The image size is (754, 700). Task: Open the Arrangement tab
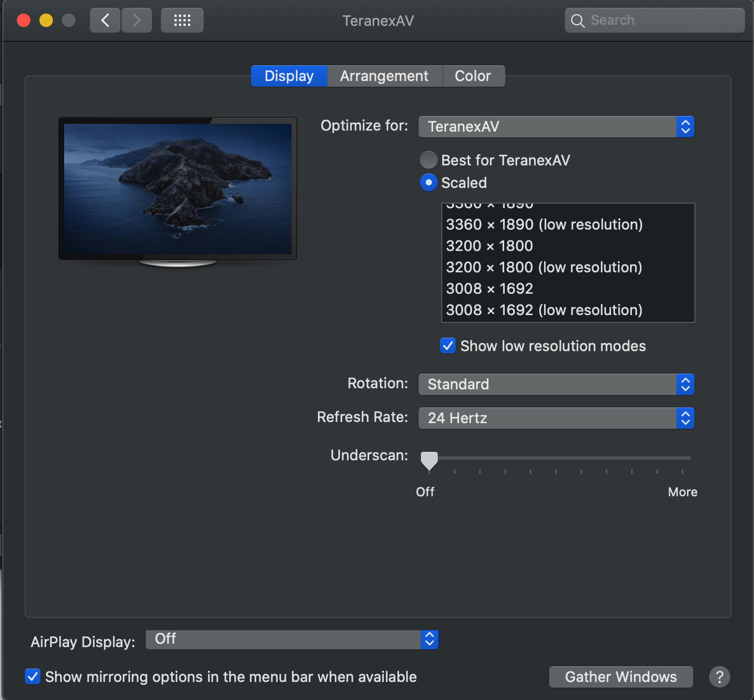(x=385, y=76)
